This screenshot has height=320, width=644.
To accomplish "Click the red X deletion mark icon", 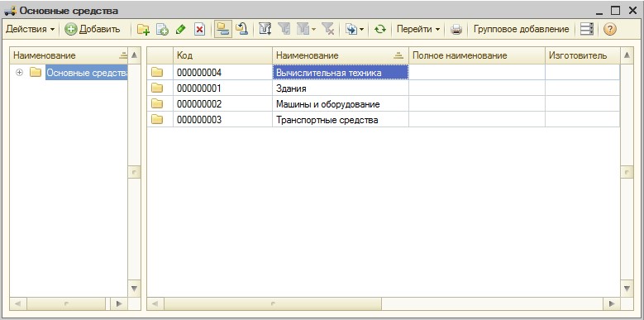I will tap(199, 30).
